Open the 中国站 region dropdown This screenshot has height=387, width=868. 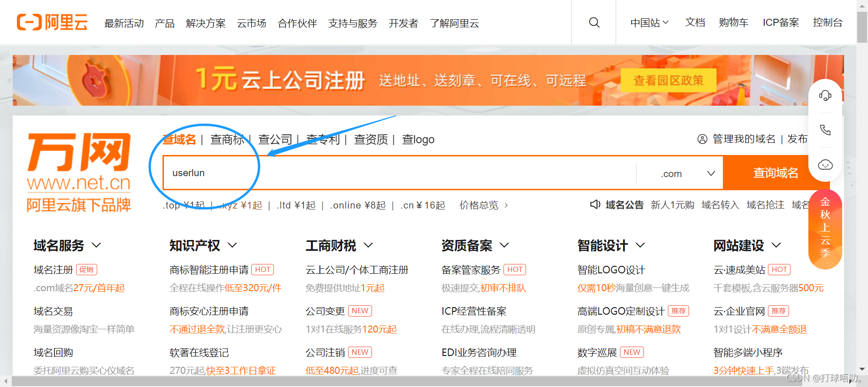[x=650, y=23]
